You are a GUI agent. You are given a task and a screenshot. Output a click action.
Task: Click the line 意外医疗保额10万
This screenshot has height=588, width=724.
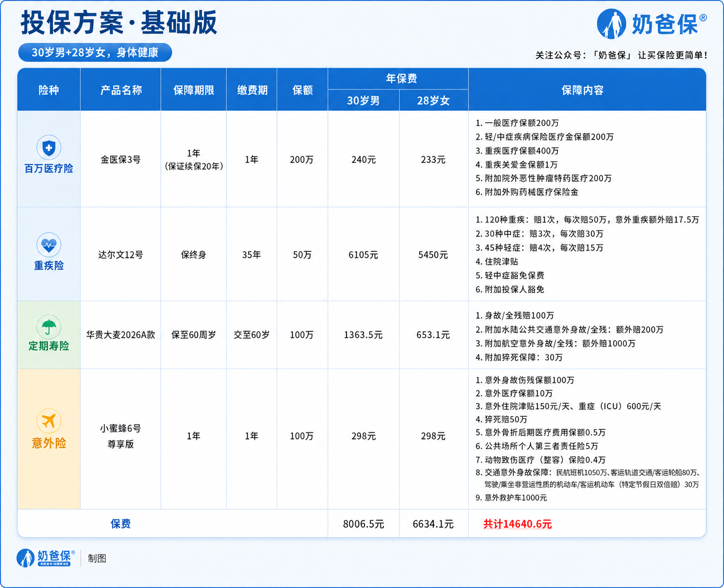(514, 393)
